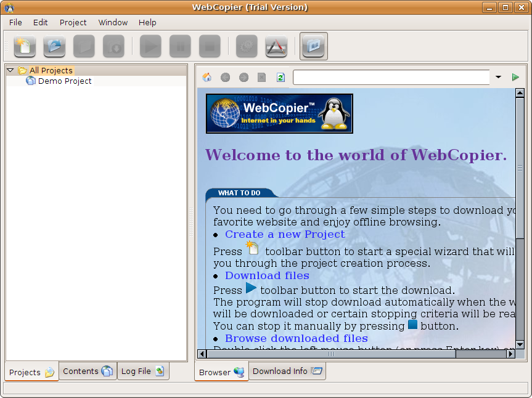Click the disabled download folder toolbar icon
The image size is (532, 398).
pos(113,46)
